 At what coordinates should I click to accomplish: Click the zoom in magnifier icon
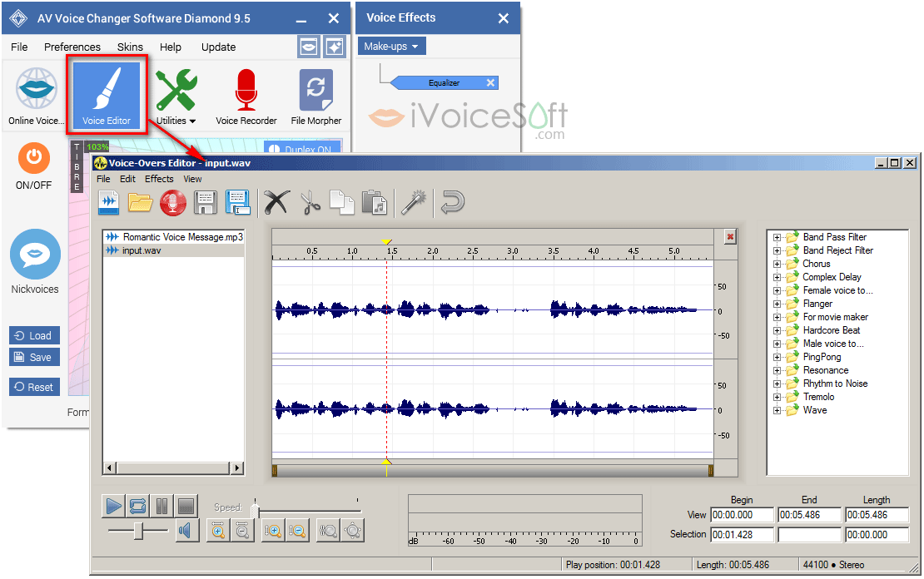(x=218, y=531)
